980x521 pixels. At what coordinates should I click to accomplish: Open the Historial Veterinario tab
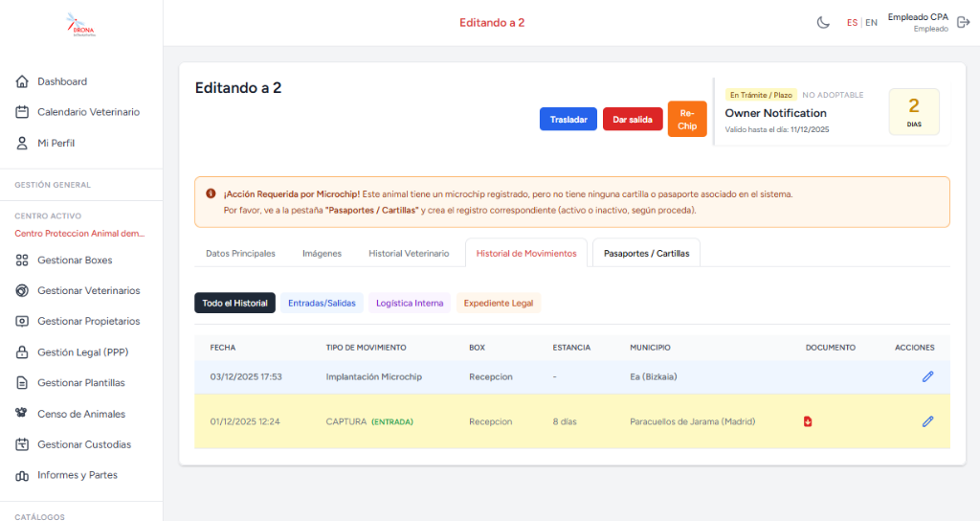pos(409,253)
